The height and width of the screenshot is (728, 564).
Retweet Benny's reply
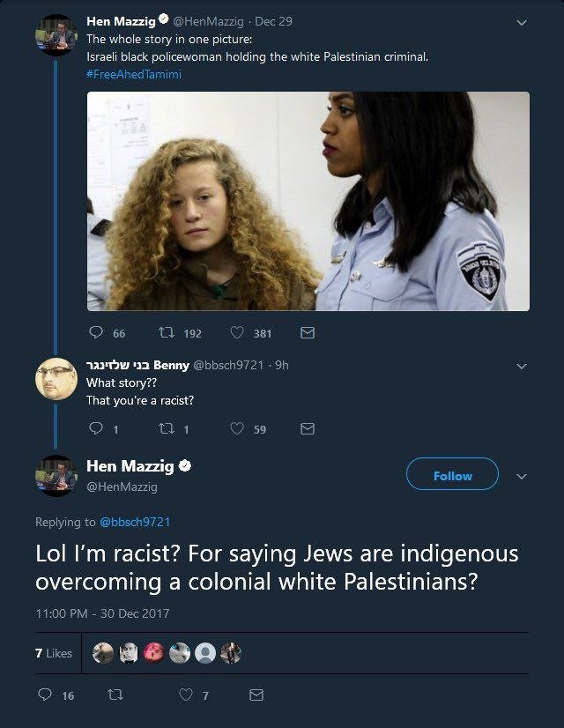[166, 429]
